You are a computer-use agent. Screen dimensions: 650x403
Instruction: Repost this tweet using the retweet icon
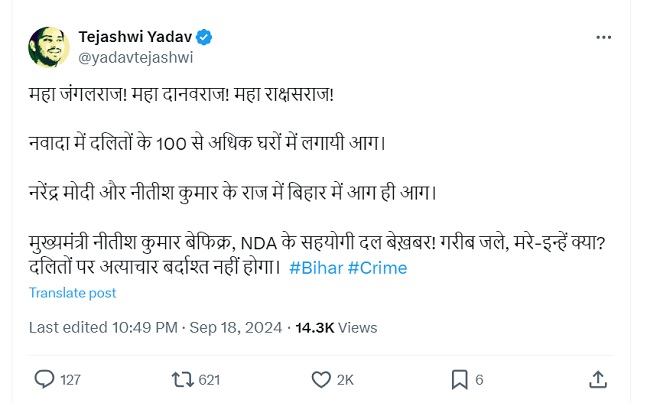[x=181, y=379]
